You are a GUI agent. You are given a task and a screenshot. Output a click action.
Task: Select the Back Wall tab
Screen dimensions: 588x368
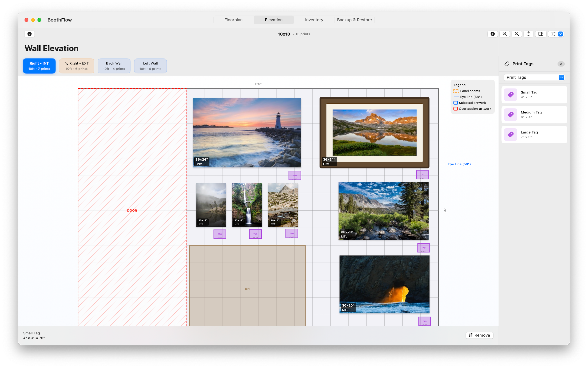click(x=114, y=66)
